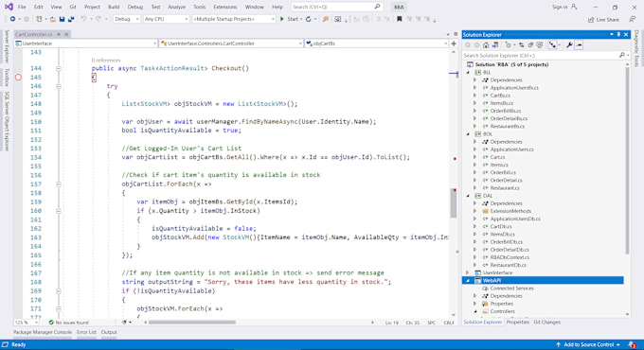Click the Live Share icon
The width and height of the screenshot is (644, 350).
coord(591,19)
